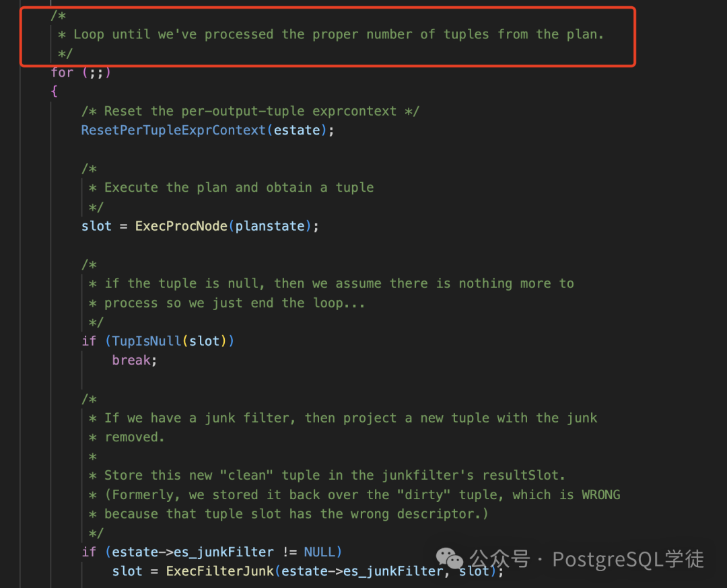Screen dimensions: 727x588
Task: Click the WeChat logo icon in the watermark
Action: 449,558
